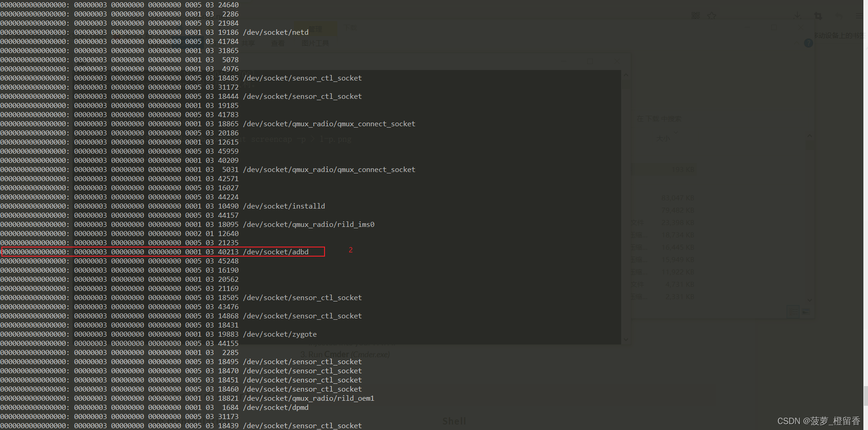The image size is (868, 430).
Task: Click the undo arrow icon in browser toolbar
Action: [x=839, y=16]
